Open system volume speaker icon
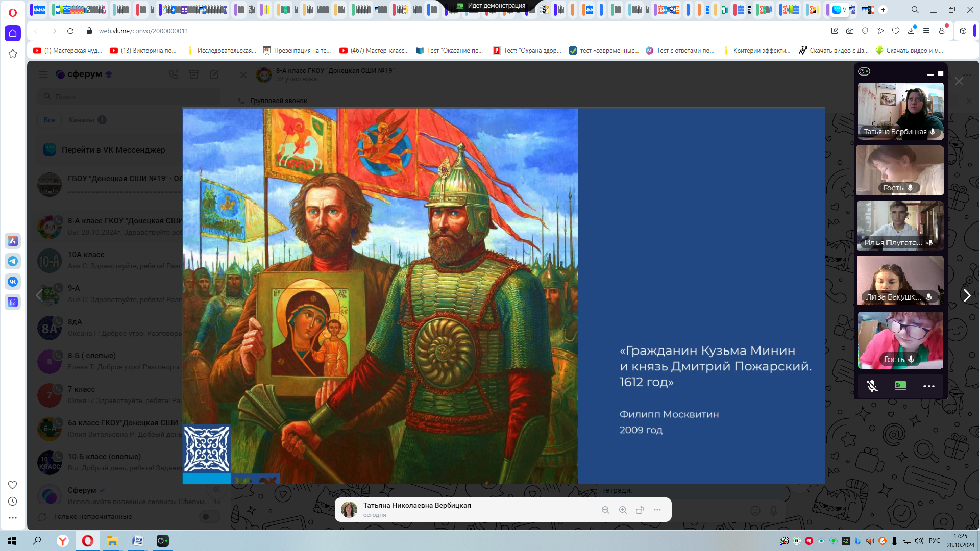 pyautogui.click(x=919, y=541)
